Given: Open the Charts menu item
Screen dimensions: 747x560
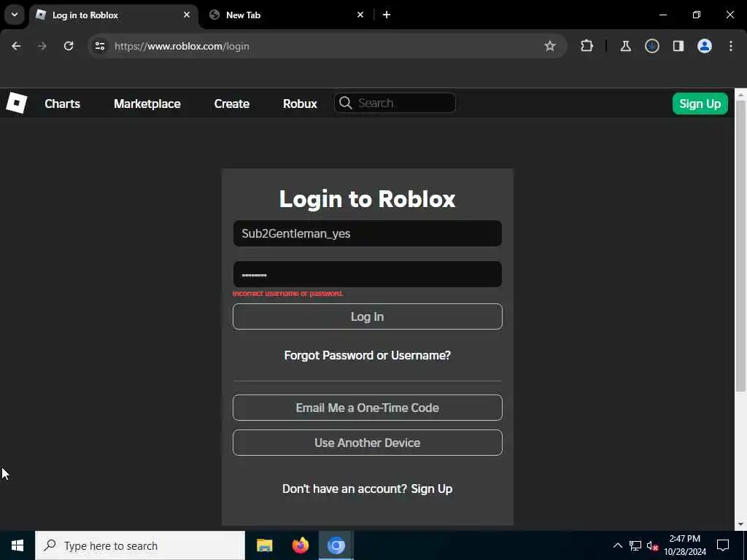Looking at the screenshot, I should coord(63,104).
